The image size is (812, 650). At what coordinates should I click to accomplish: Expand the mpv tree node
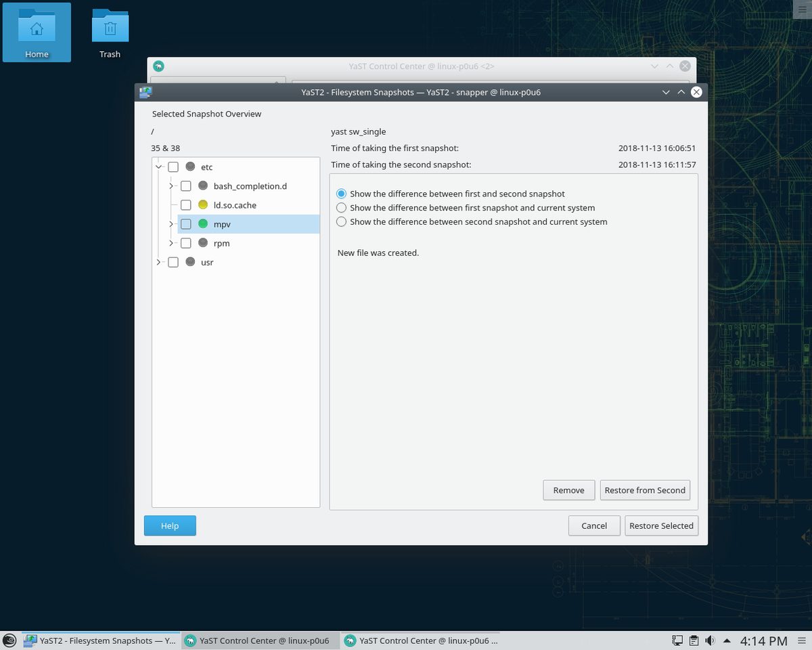point(171,223)
